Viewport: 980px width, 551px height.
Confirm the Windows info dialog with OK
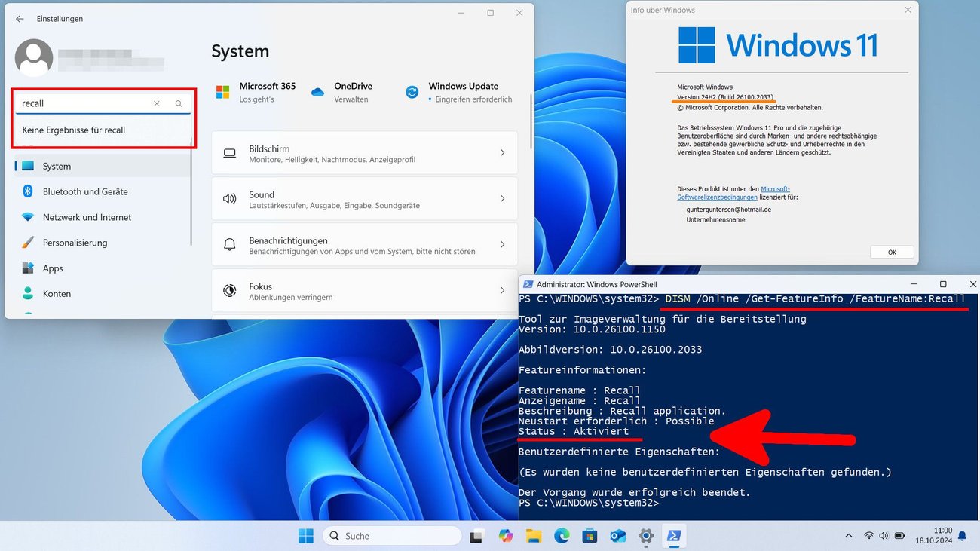(892, 252)
